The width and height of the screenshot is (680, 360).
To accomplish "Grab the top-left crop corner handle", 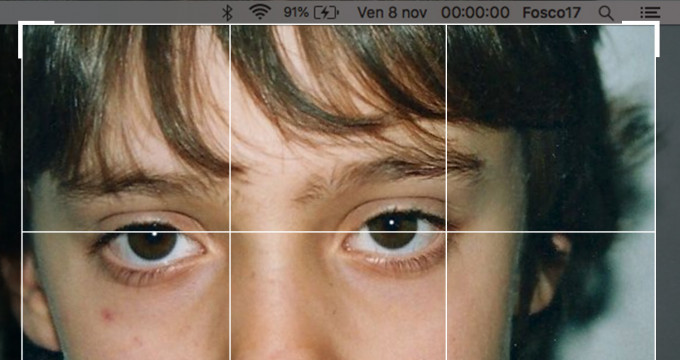I will (x=36, y=39).
